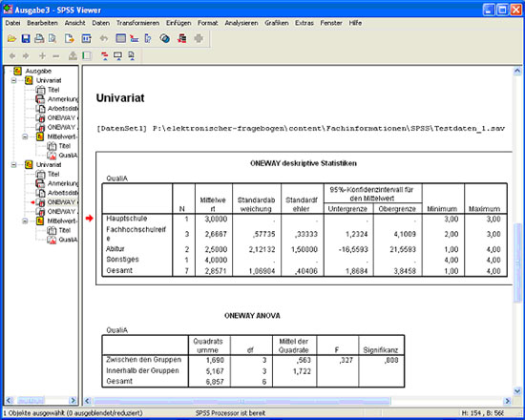
Task: Open the Variables info icon
Action: pos(148,39)
